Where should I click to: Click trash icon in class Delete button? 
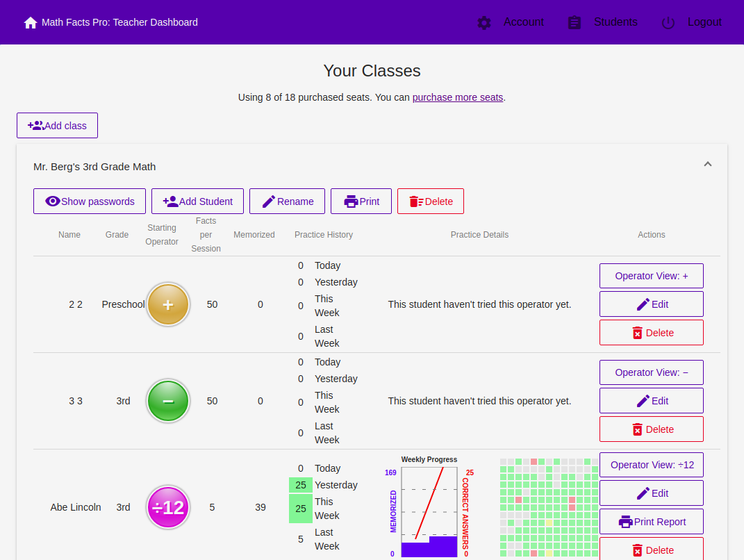pos(416,201)
